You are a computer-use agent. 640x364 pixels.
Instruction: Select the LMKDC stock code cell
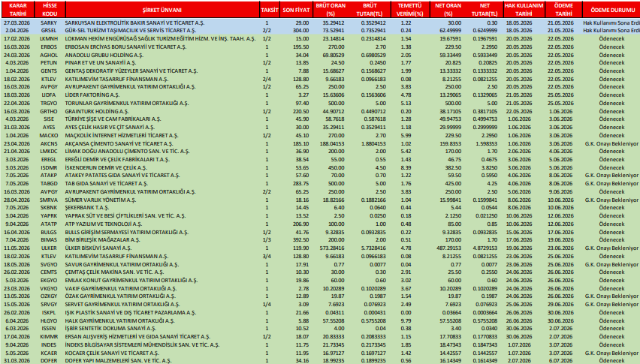[49, 151]
